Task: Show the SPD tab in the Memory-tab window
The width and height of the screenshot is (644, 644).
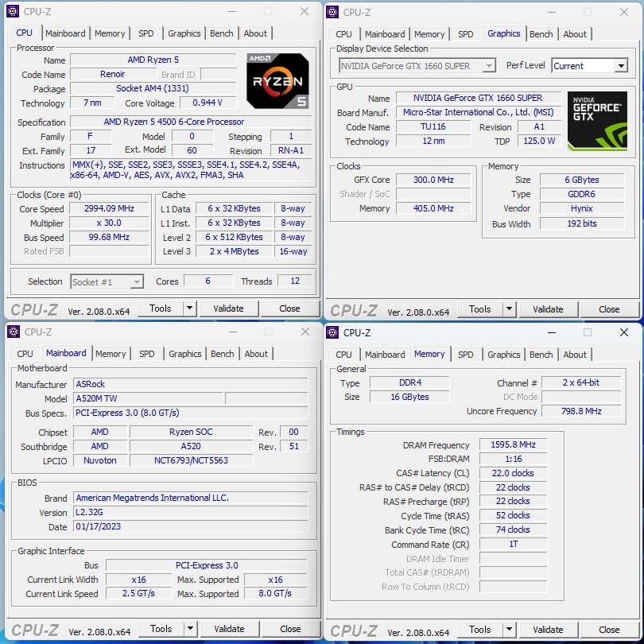Action: (x=465, y=355)
